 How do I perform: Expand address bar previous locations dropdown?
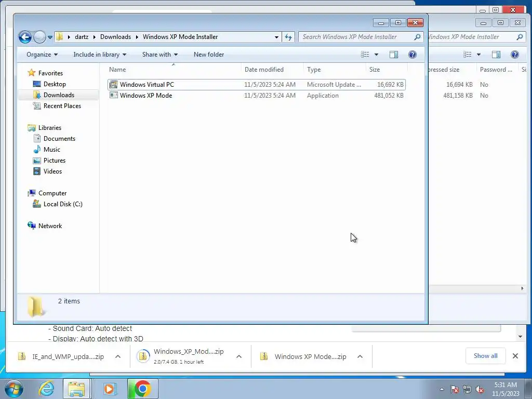(x=276, y=37)
